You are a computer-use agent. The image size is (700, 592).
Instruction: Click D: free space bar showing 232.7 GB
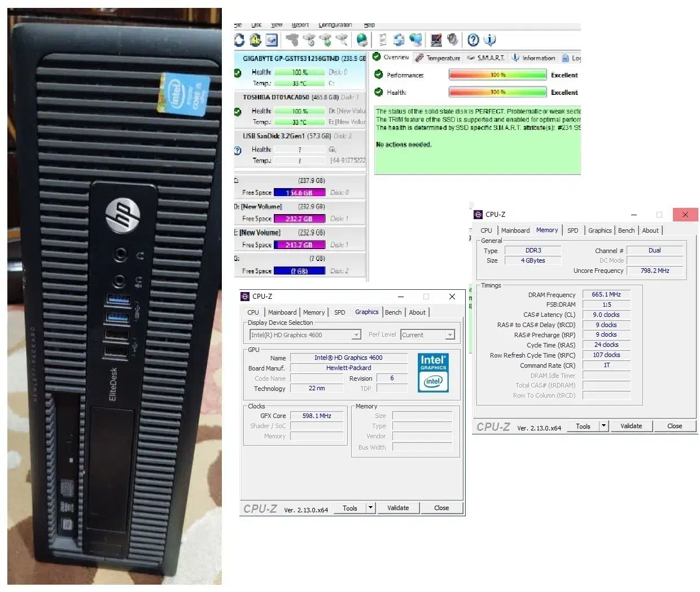pos(299,219)
